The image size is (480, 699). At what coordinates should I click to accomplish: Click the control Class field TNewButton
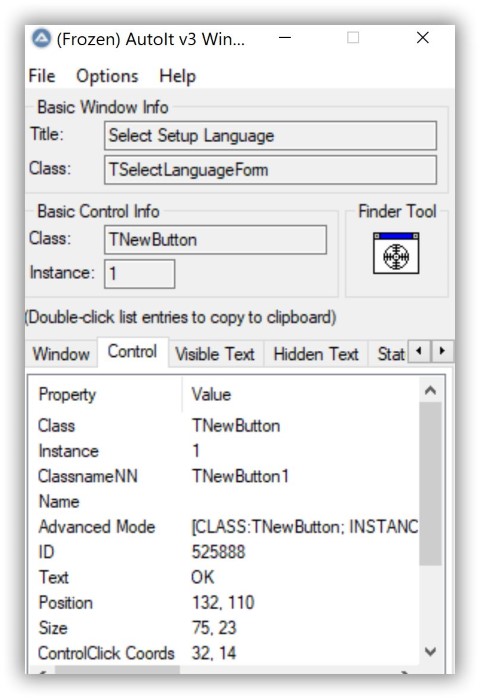[x=215, y=240]
